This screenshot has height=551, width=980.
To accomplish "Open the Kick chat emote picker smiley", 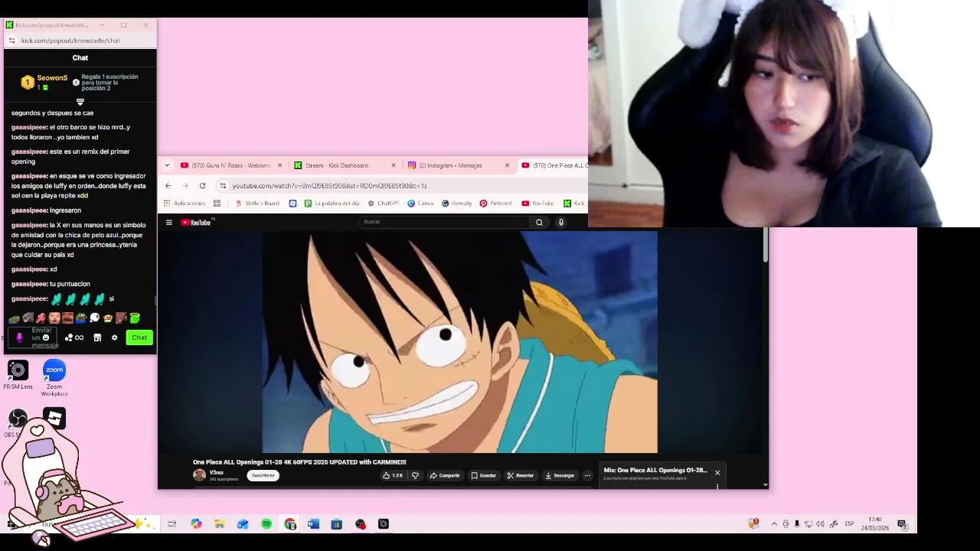I will (x=46, y=337).
